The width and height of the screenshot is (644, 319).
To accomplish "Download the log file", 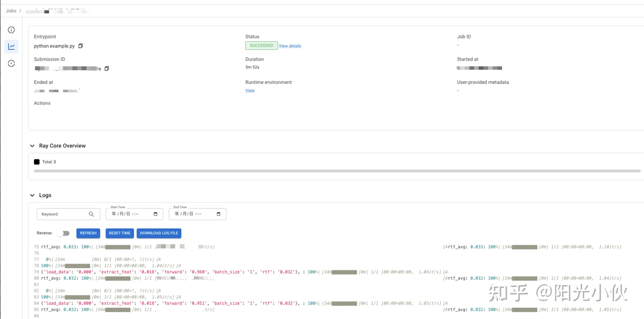I will pos(159,233).
